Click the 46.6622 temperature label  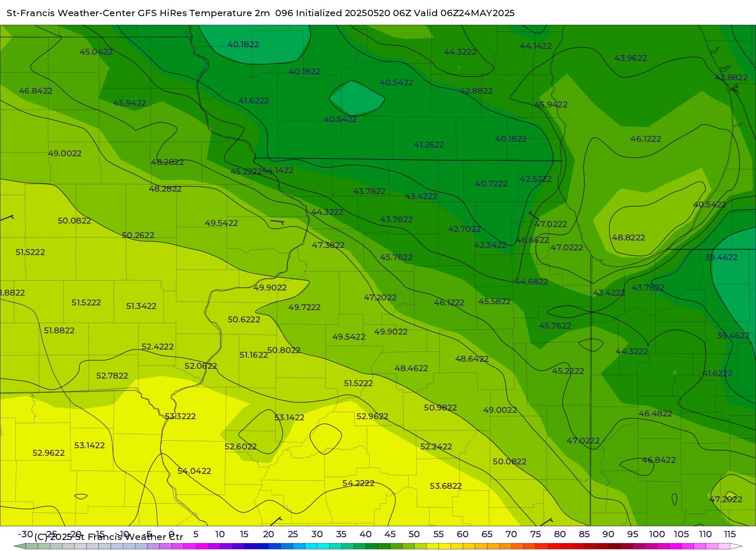(x=532, y=240)
